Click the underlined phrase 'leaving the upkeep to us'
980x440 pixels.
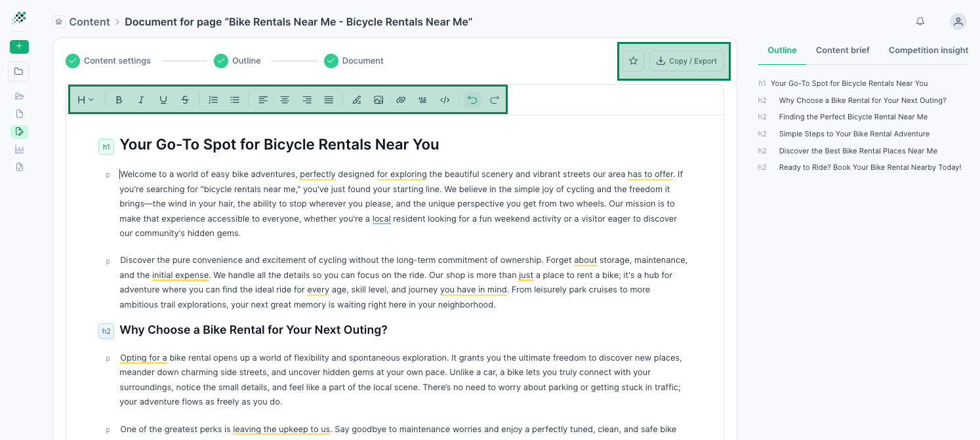point(281,430)
